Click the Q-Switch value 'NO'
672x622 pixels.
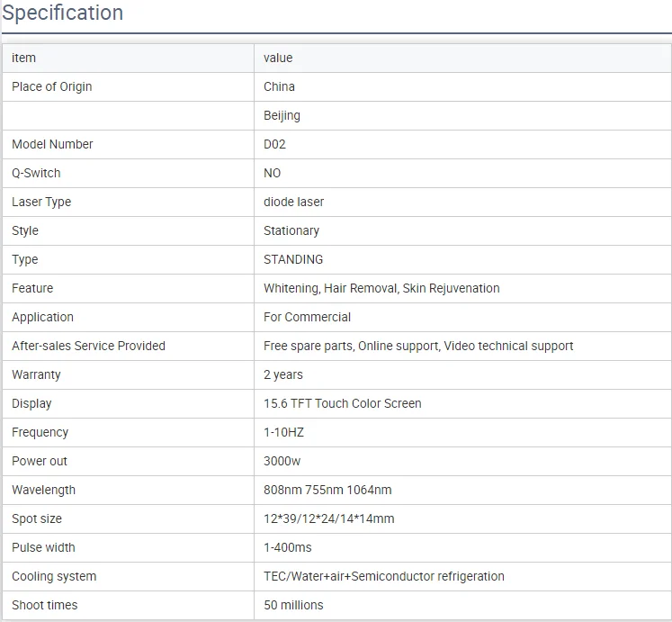[272, 173]
